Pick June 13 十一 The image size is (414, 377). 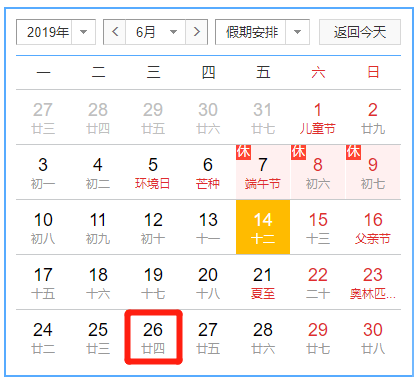click(x=208, y=227)
